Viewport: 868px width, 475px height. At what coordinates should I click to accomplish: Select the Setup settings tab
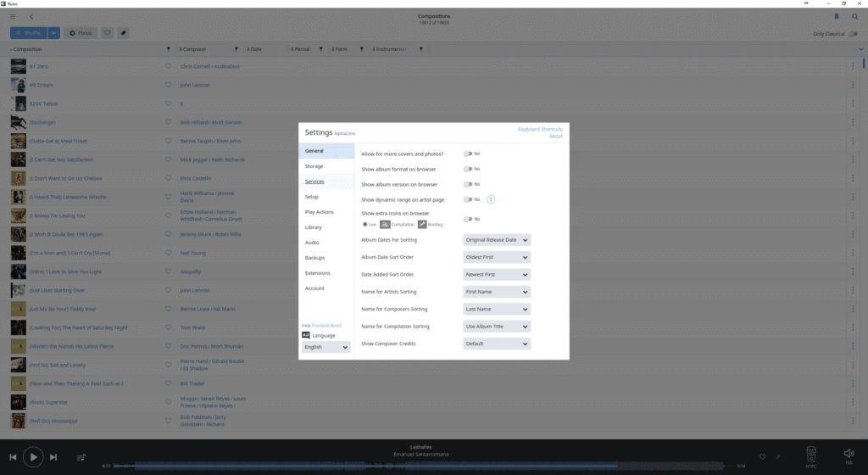click(x=326, y=197)
